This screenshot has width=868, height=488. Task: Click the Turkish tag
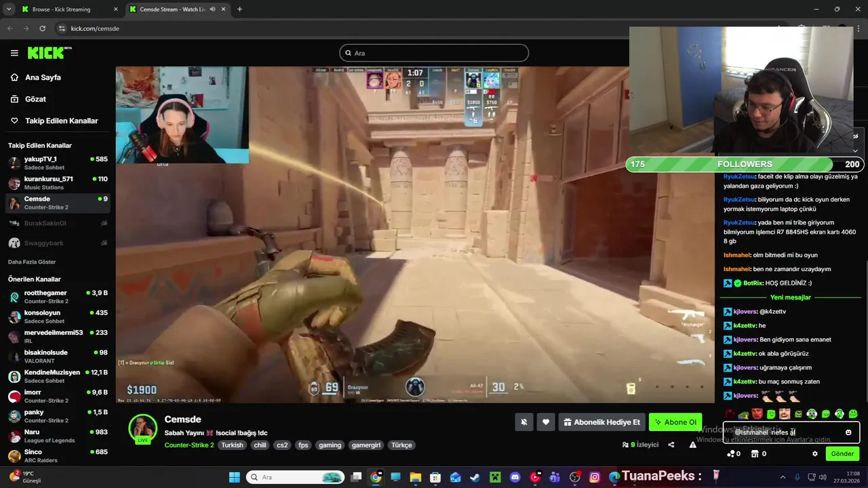(232, 445)
